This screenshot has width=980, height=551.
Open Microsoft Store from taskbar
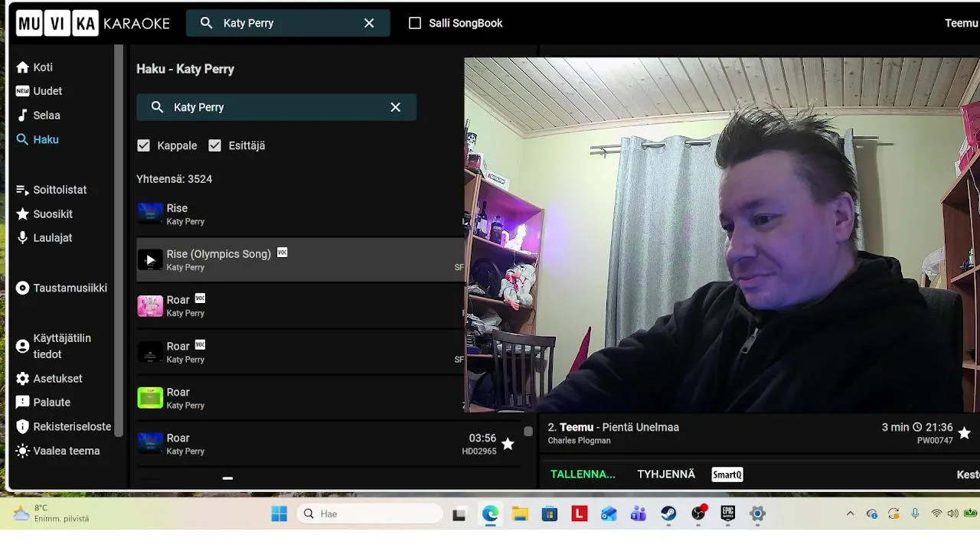pyautogui.click(x=550, y=514)
